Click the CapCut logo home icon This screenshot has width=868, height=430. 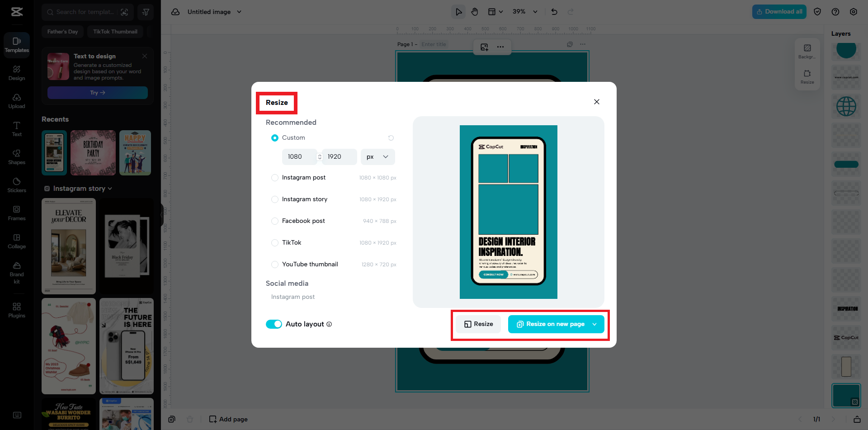17,12
